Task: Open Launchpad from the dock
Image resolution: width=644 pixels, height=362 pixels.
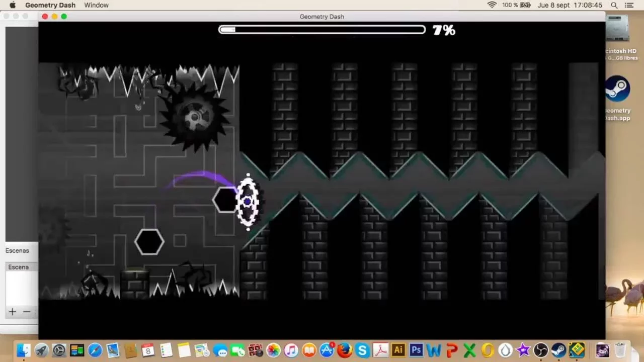Action: [x=41, y=350]
